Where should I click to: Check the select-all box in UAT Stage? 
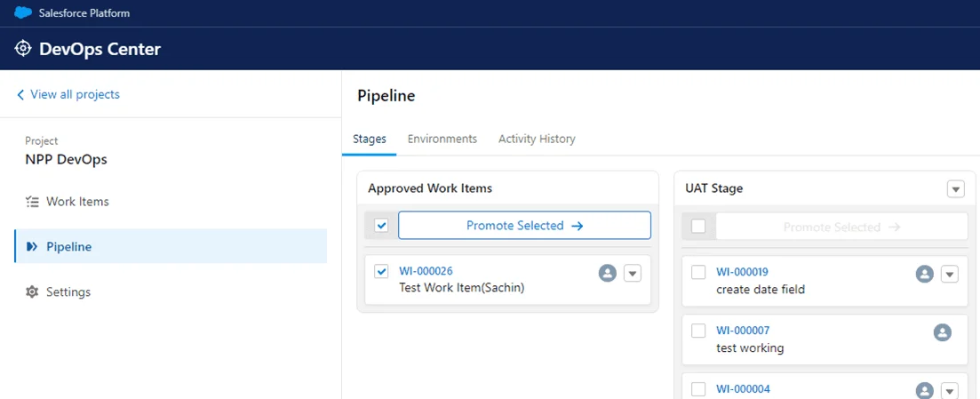coord(698,227)
